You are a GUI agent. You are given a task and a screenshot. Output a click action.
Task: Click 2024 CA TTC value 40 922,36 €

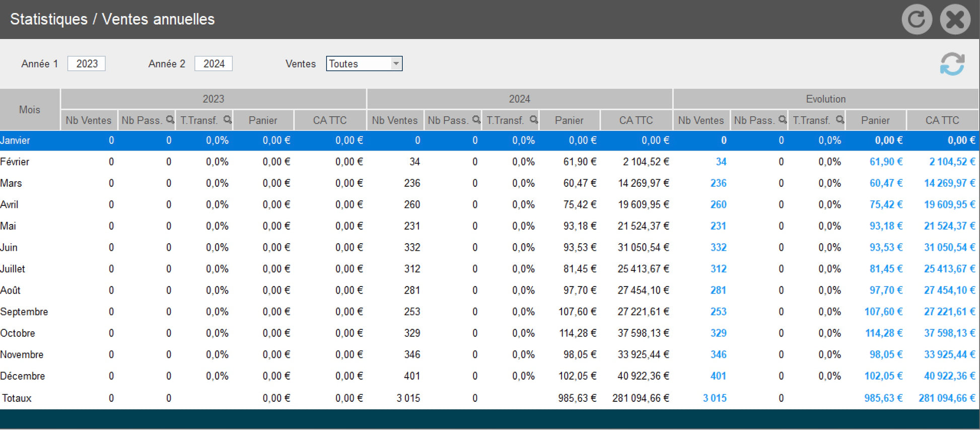tap(644, 376)
